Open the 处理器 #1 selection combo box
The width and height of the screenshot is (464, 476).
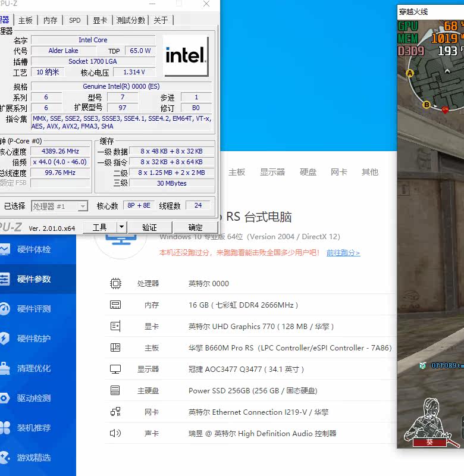[x=59, y=206]
